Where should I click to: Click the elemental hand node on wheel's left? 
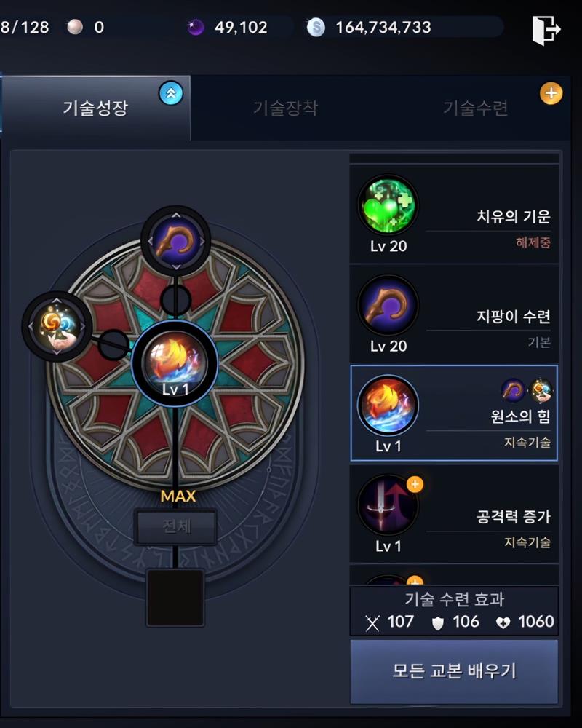pos(57,326)
